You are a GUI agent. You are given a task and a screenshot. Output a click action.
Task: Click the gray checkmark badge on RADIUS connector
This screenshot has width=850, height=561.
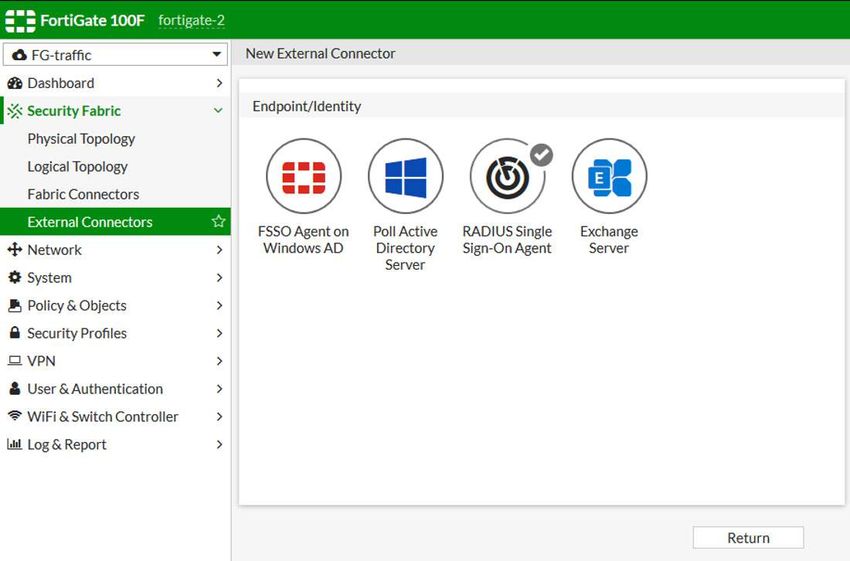coord(541,155)
